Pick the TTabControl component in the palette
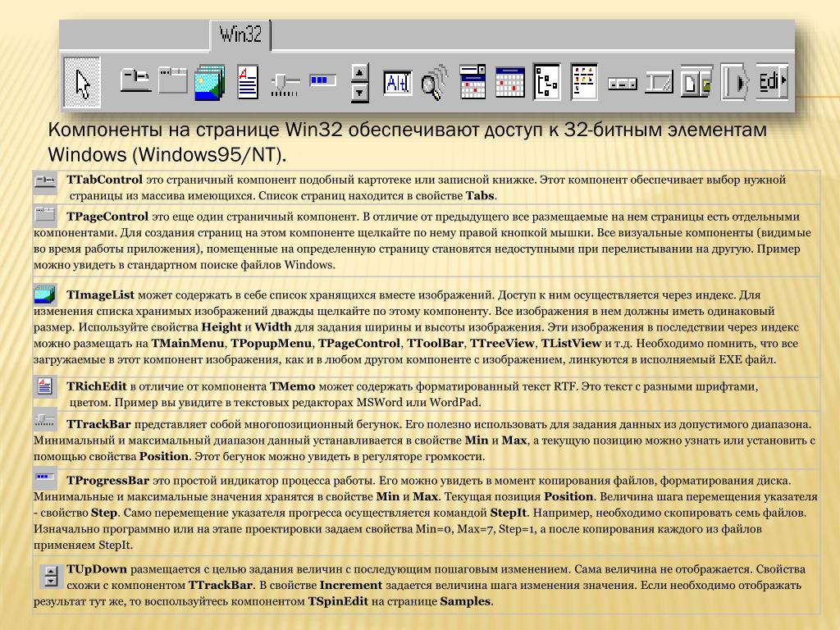840x630 pixels. tap(135, 80)
